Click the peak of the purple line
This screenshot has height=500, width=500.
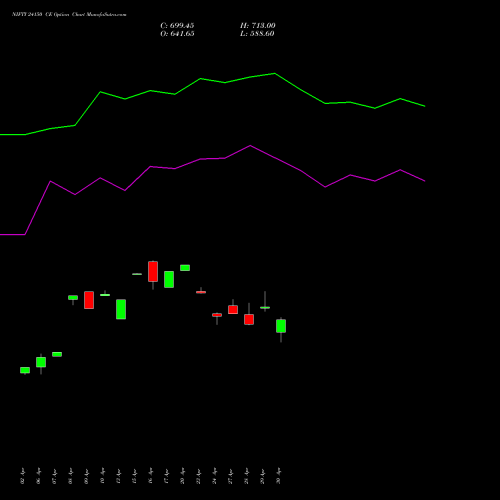click(250, 146)
